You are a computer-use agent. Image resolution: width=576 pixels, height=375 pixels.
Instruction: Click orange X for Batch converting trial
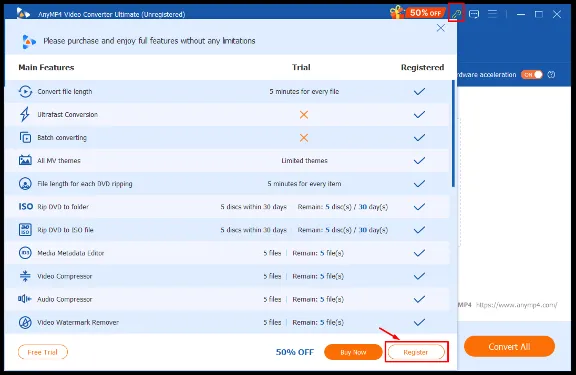pos(303,138)
